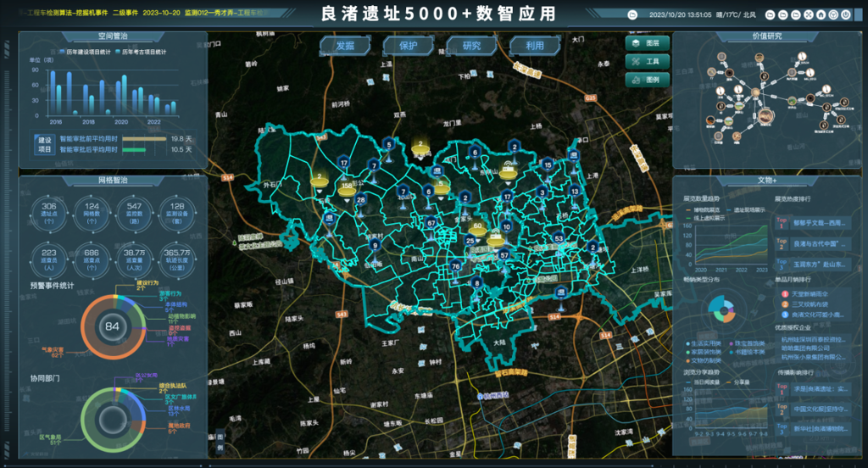
Task: Select the hexagon map marker numbered 15
Action: (548, 165)
